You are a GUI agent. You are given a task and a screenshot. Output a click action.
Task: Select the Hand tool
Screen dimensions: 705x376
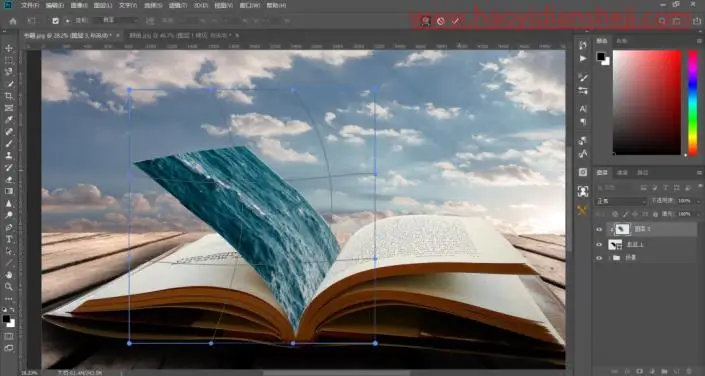(9, 275)
